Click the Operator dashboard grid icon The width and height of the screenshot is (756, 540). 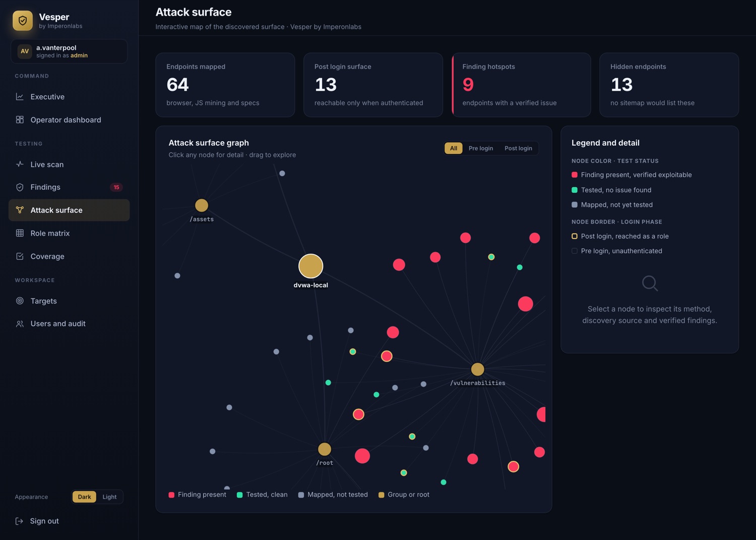20,120
